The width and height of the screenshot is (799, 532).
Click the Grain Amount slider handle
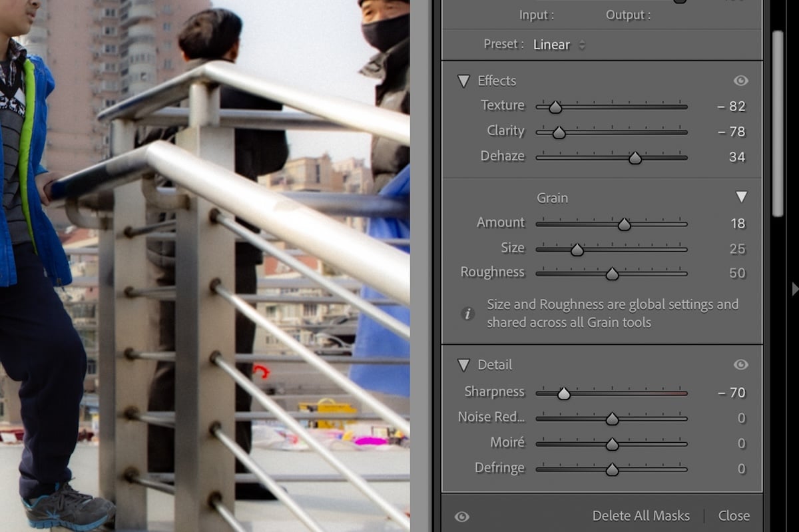tap(625, 224)
